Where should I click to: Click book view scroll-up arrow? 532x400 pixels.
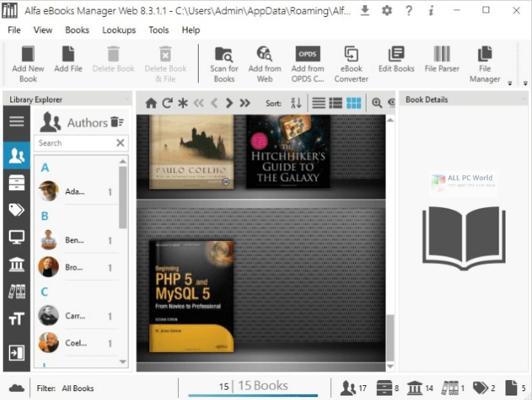pos(390,120)
